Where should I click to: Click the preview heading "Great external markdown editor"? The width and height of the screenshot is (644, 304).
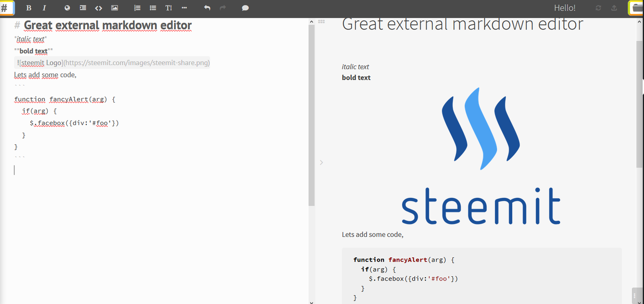point(462,24)
